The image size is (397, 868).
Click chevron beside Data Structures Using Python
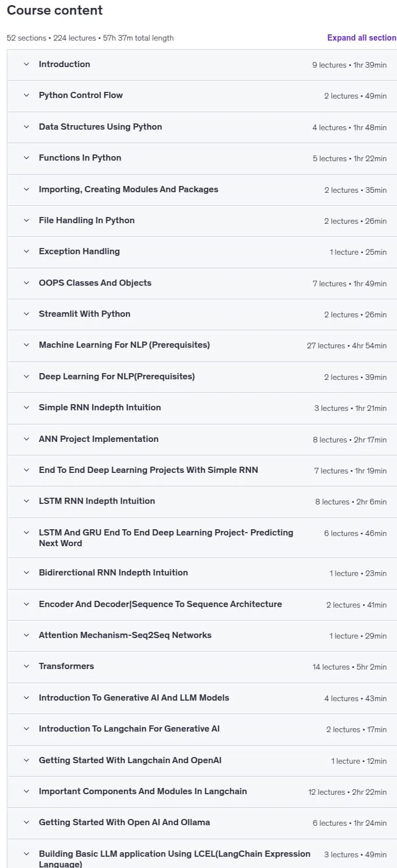tap(26, 127)
